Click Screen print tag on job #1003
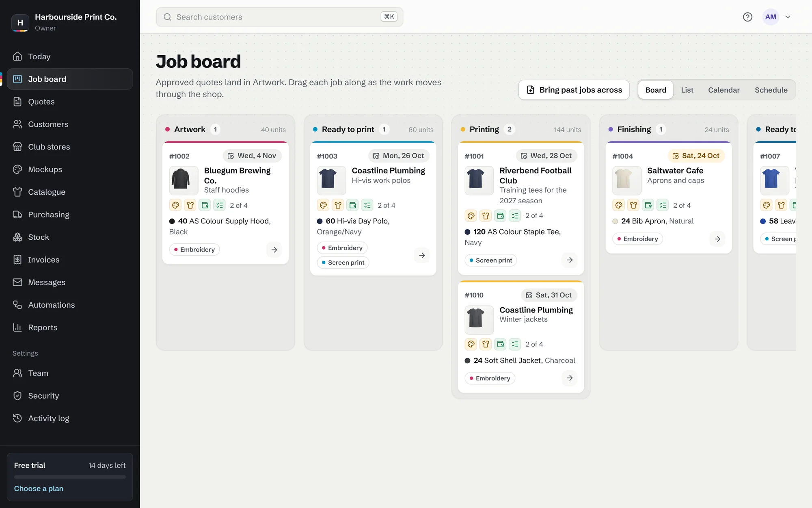 click(343, 263)
